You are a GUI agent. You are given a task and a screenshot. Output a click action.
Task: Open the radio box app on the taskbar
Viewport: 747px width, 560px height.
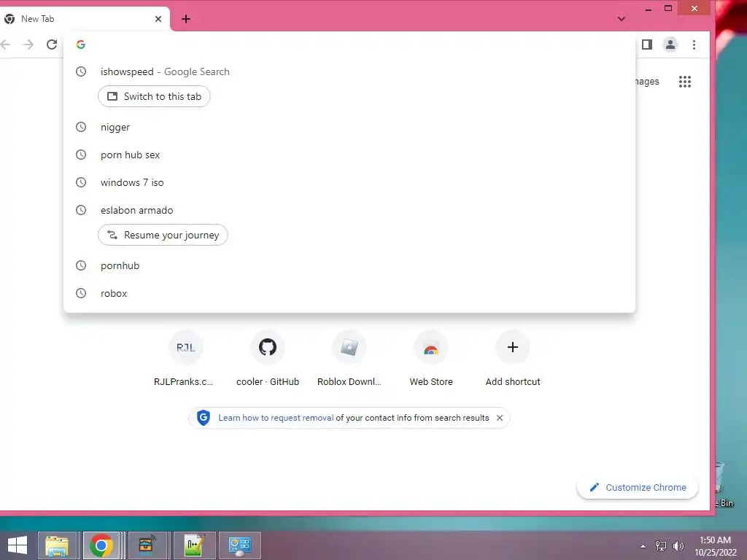click(147, 545)
